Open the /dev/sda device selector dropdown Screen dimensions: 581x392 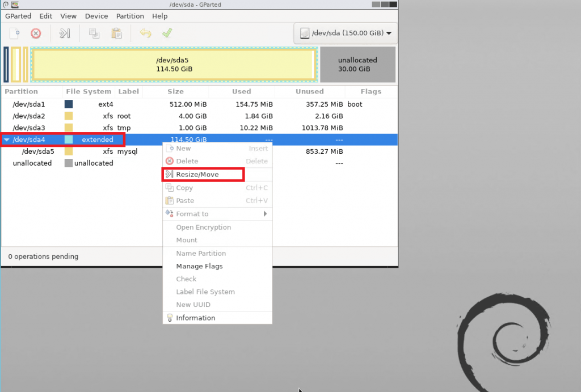346,33
